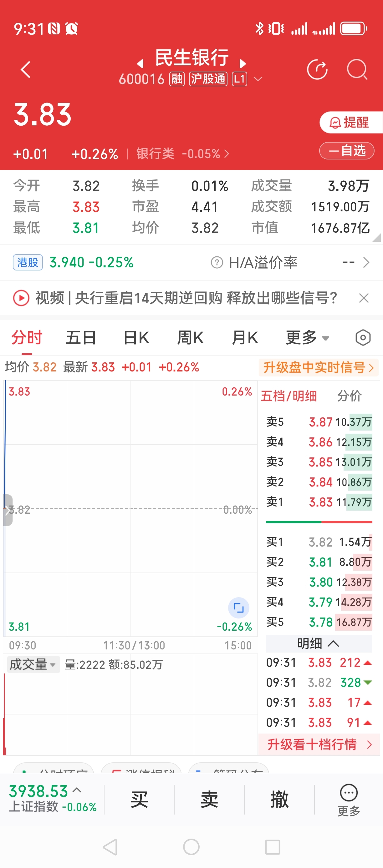Viewport: 383px width, 868px height.
Task: Collapse the 明细 section
Action: click(x=319, y=643)
